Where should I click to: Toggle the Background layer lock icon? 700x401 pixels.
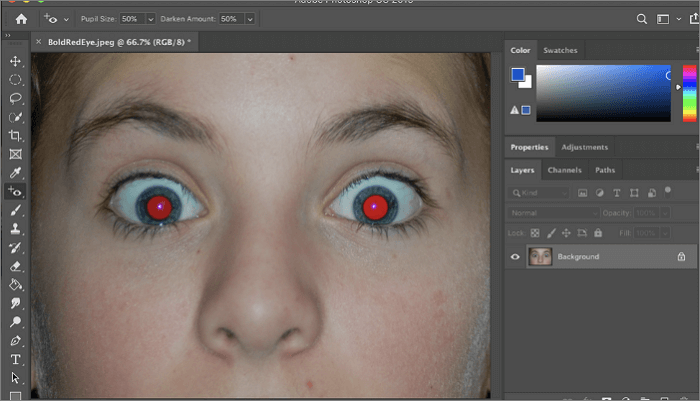[x=681, y=257]
